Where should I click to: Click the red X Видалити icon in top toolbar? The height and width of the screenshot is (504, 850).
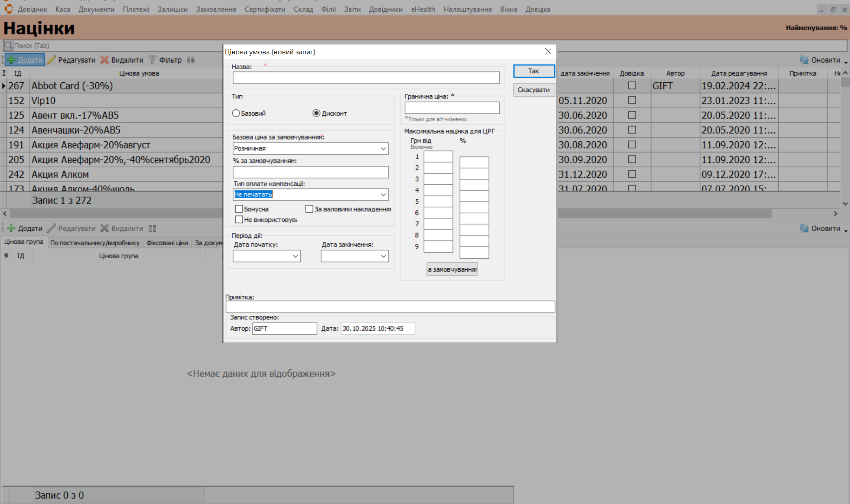click(x=104, y=60)
